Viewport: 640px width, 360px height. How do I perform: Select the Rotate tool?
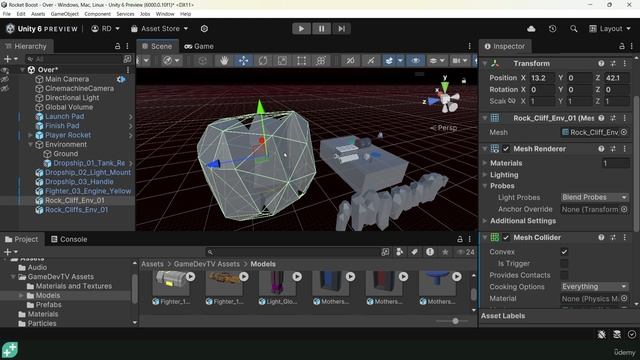(x=263, y=61)
